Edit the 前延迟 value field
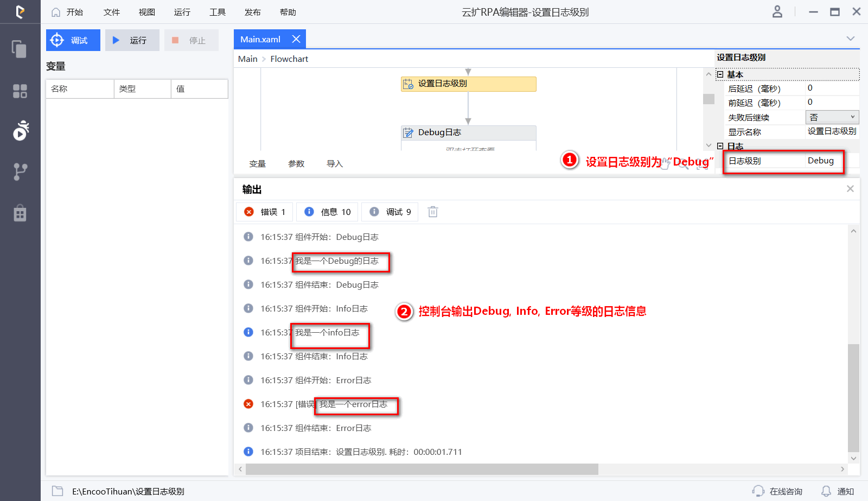The width and height of the screenshot is (868, 501). point(832,102)
